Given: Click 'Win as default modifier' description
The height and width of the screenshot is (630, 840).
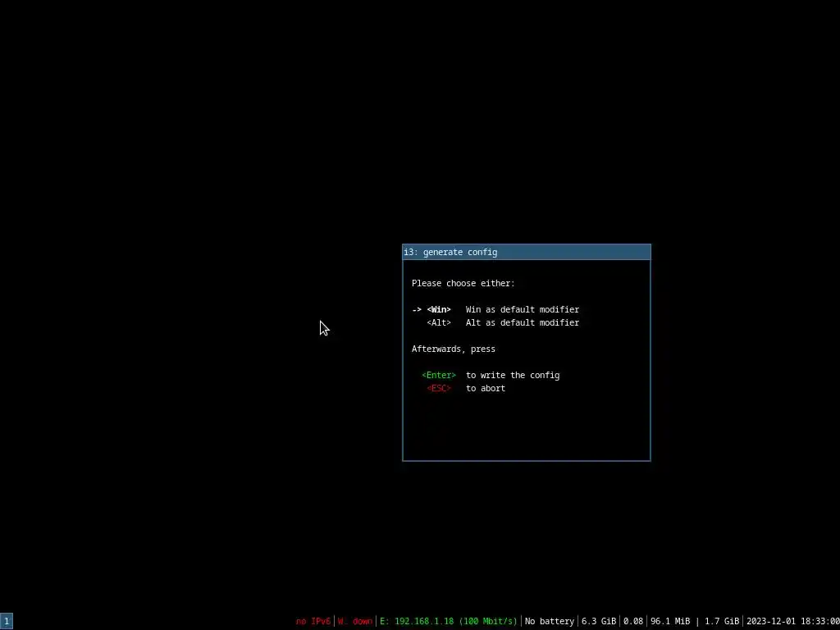Looking at the screenshot, I should pyautogui.click(x=523, y=309).
